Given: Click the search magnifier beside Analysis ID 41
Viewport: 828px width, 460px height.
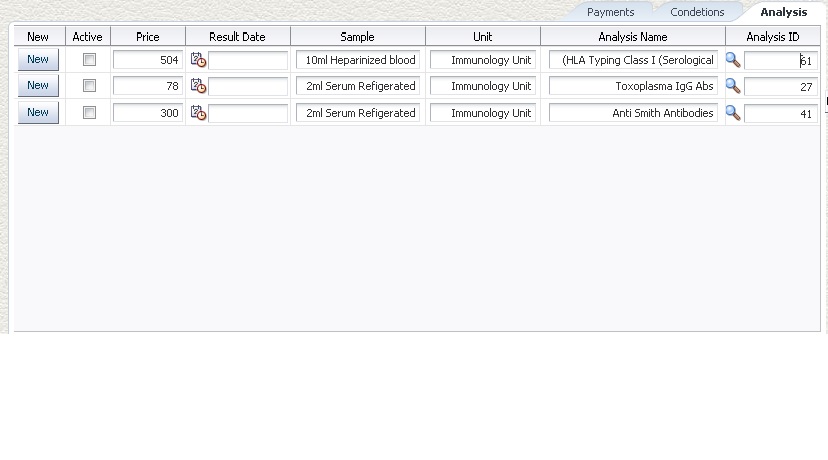Looking at the screenshot, I should tap(733, 113).
